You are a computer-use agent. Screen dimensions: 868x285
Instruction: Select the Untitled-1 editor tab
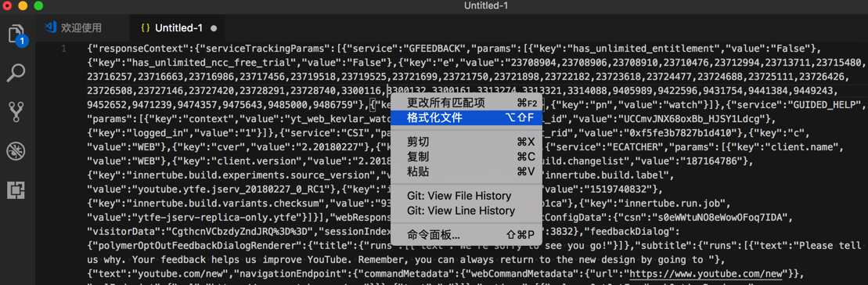click(x=178, y=27)
